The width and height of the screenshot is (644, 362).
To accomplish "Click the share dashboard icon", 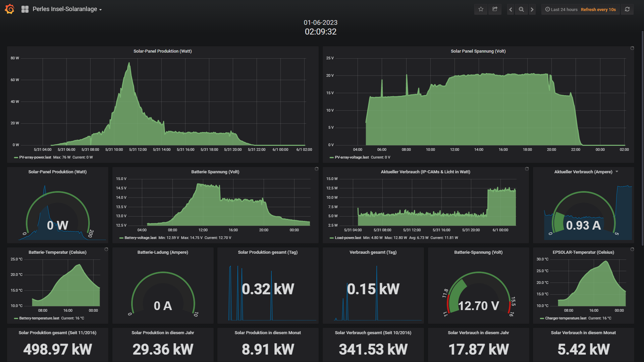I will pos(495,9).
